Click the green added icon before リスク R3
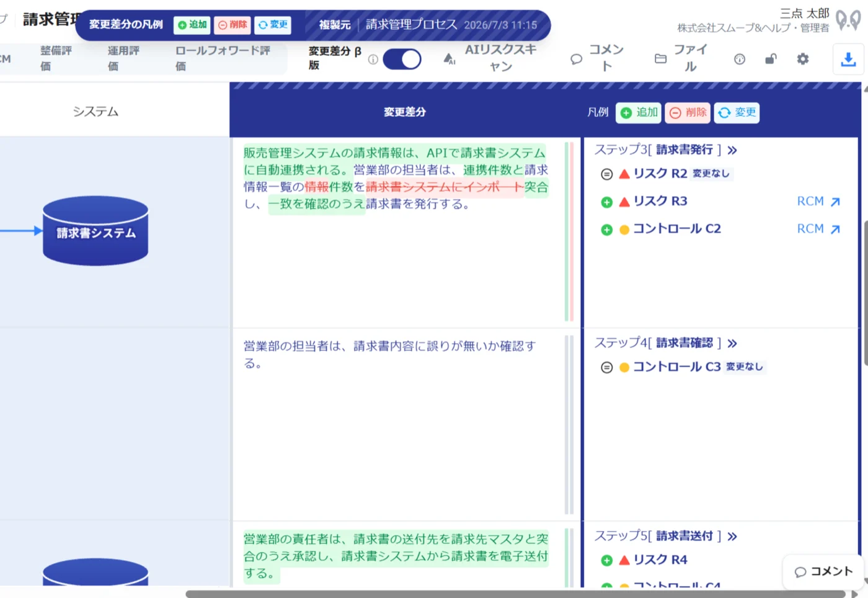Screen dimensions: 868x598 tap(607, 202)
